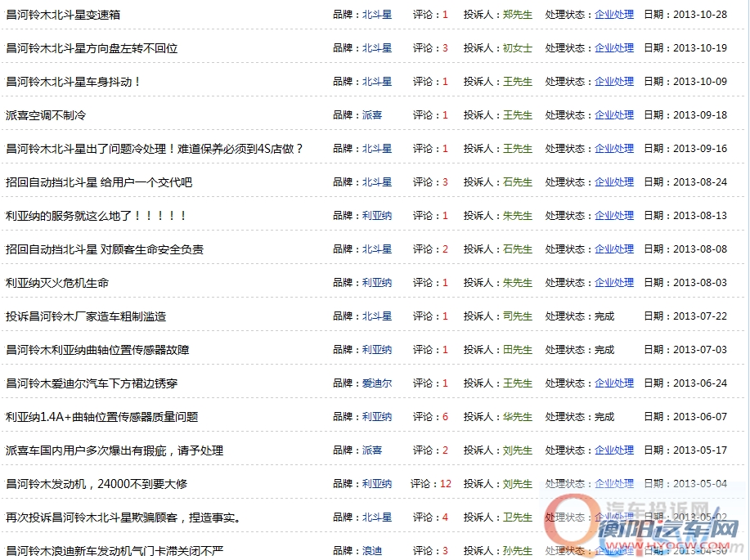Open complaint 利亚纳1.4A+曲轴位置传感器质量问题
Screen dimensions: 750x560
pos(101,417)
